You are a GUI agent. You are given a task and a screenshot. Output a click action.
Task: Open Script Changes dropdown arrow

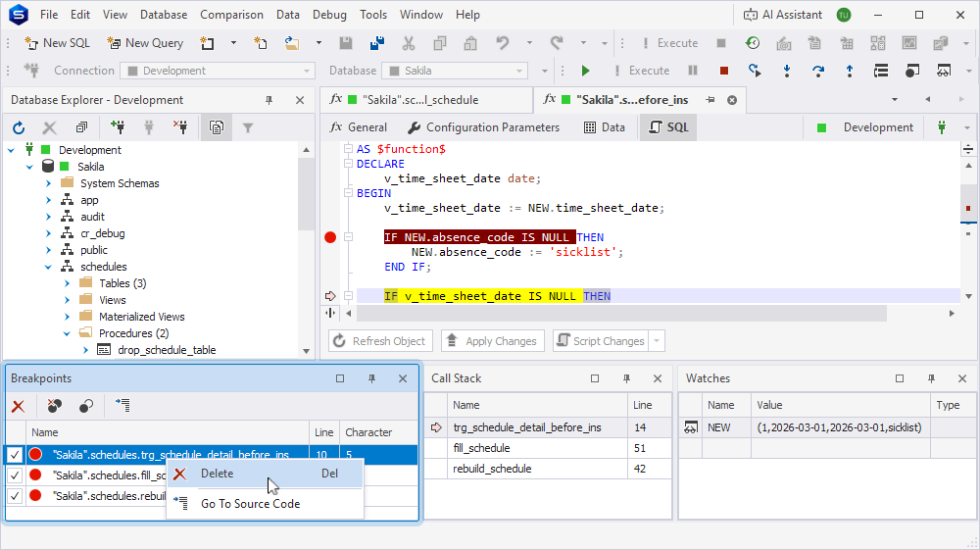pyautogui.click(x=657, y=341)
